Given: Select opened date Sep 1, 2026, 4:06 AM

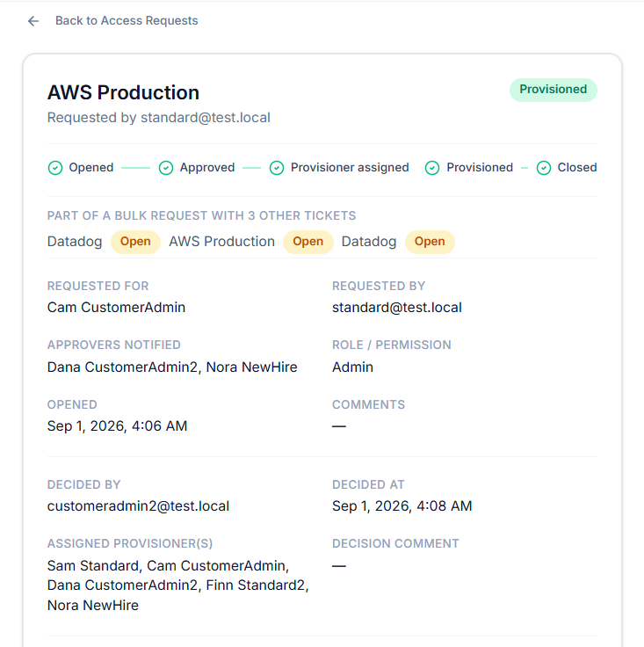Looking at the screenshot, I should click(117, 426).
